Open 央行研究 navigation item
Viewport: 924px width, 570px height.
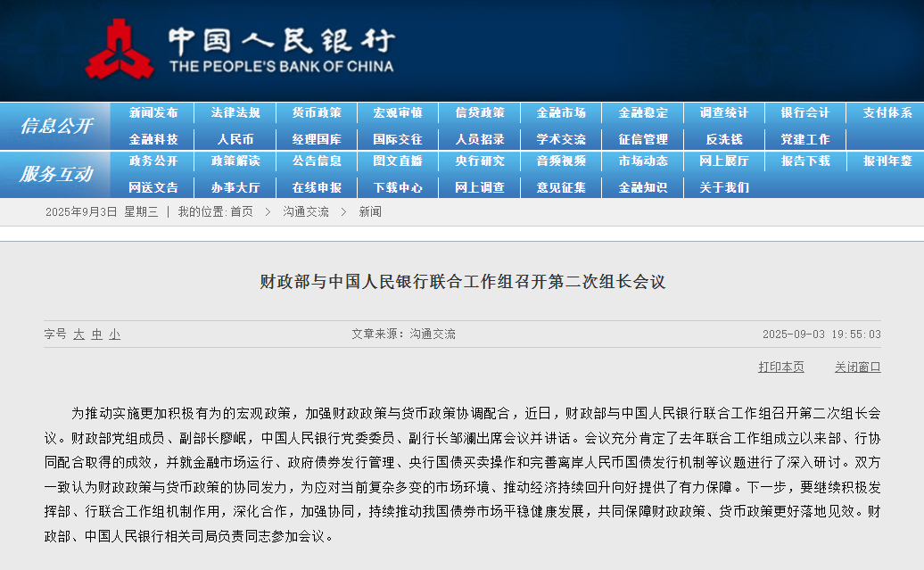point(480,161)
